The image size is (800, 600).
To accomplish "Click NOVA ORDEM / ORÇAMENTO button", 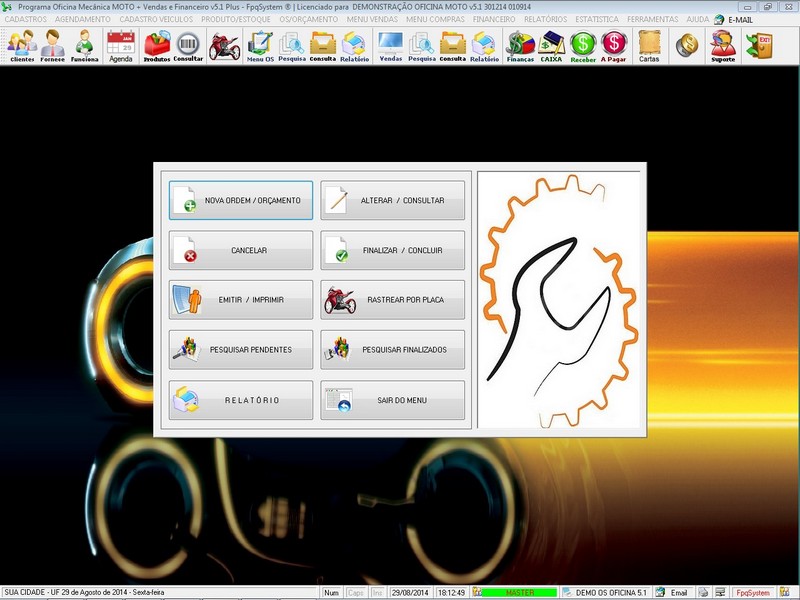I will [x=240, y=198].
